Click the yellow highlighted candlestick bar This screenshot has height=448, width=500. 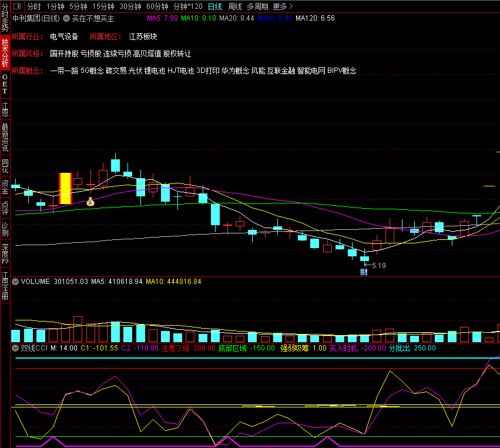click(65, 188)
